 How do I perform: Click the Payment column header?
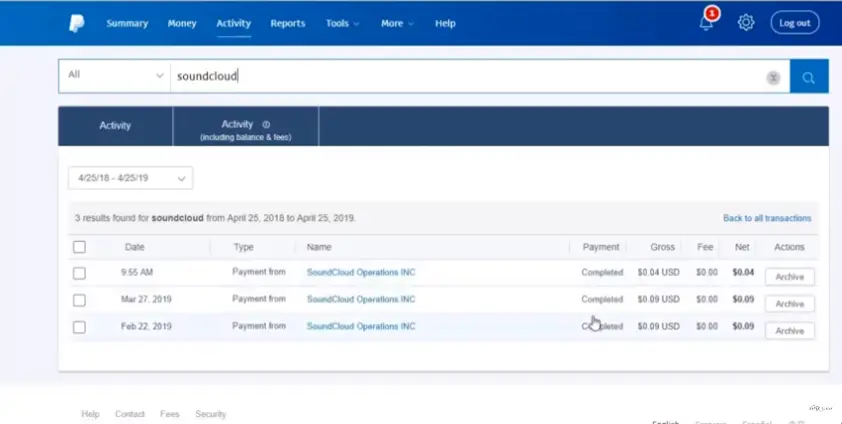(601, 247)
